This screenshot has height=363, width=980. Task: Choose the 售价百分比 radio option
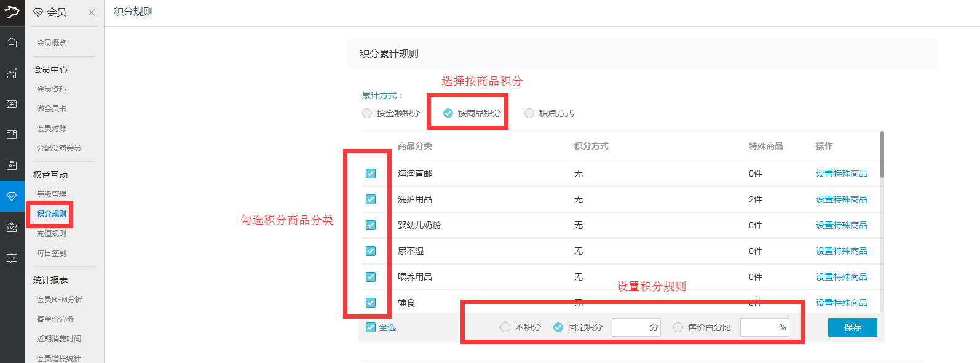(678, 327)
